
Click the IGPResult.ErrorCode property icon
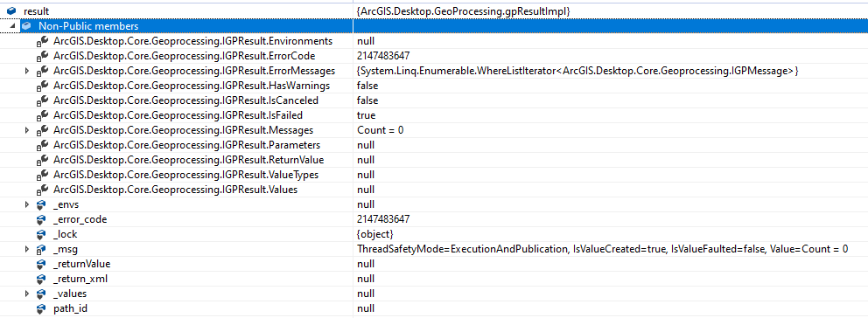pyautogui.click(x=42, y=56)
